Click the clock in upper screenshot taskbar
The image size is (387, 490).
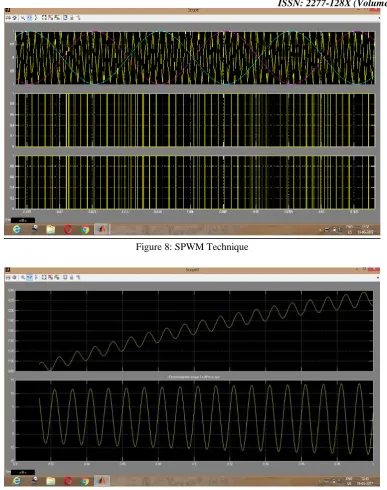365,229
